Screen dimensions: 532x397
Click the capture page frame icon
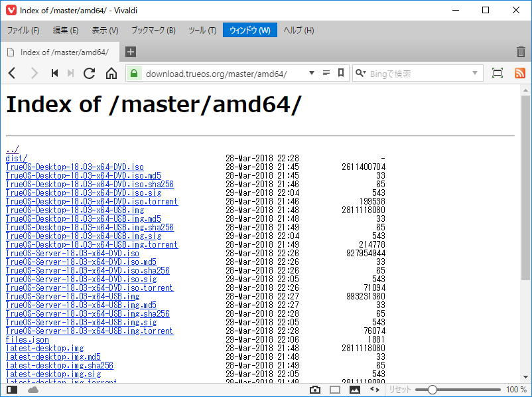click(498, 73)
